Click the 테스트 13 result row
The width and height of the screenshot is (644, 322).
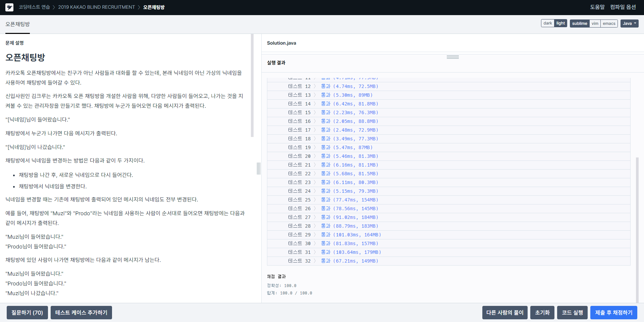449,95
